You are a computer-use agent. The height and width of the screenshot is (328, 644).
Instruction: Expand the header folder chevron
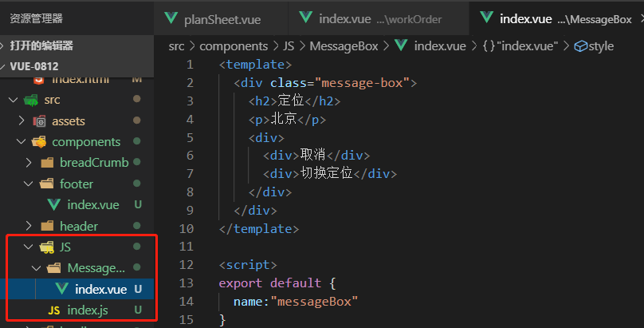(x=29, y=226)
